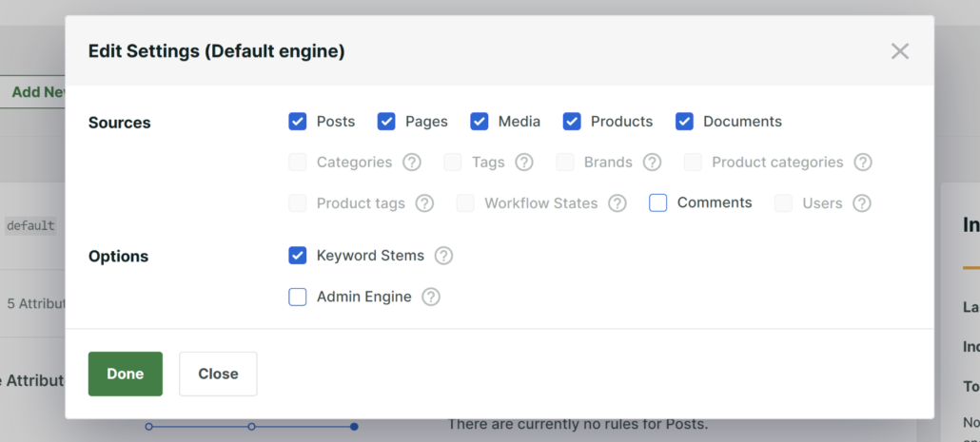980x442 pixels.
Task: Open help icon next to Product categories
Action: pos(863,163)
